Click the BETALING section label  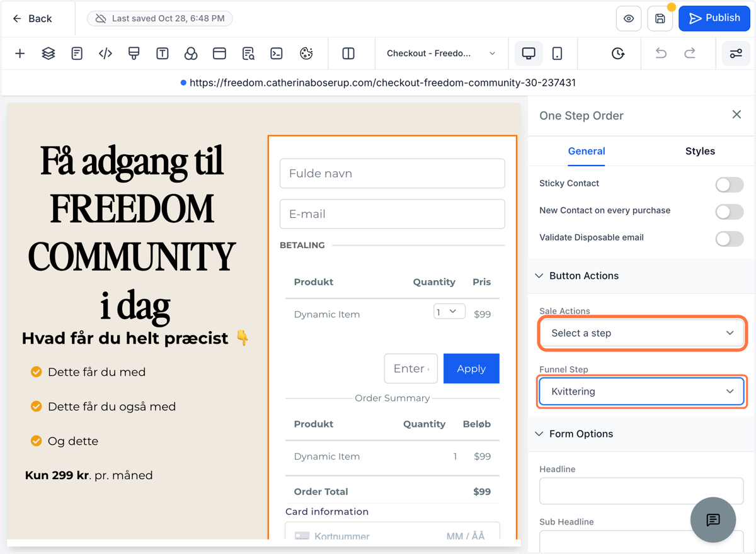tap(302, 245)
